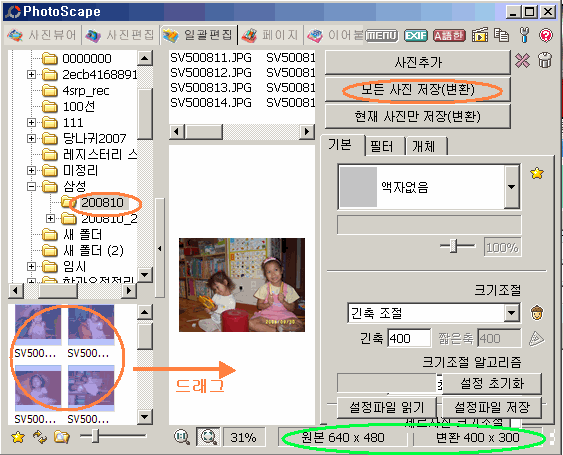Open folder explorer icon under thumbnails
Viewport: 563px width, 455px height.
[x=61, y=437]
